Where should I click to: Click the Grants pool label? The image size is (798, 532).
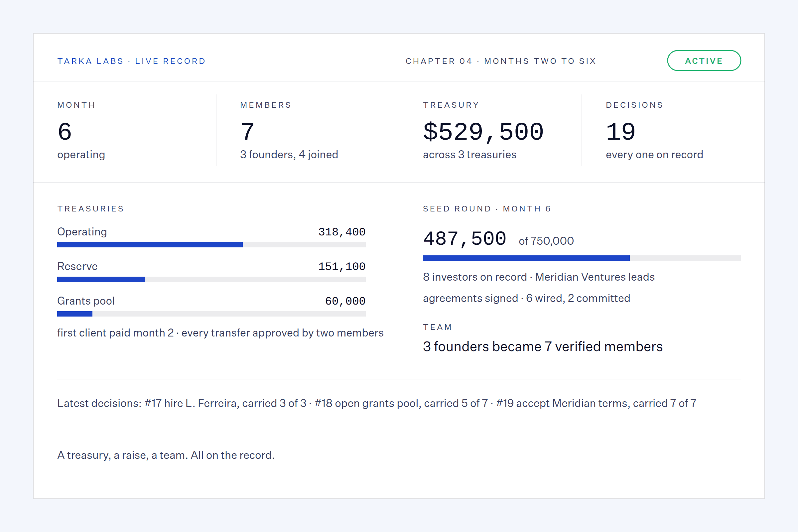(86, 301)
